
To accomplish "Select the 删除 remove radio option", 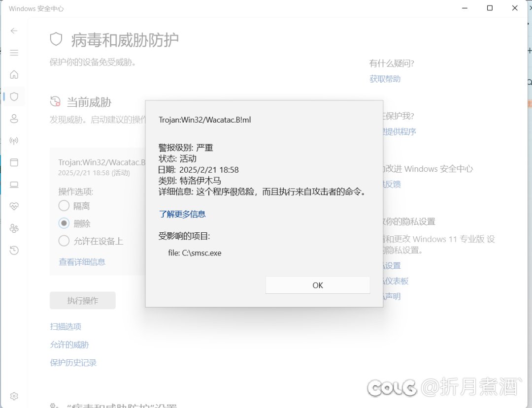I will pyautogui.click(x=64, y=223).
